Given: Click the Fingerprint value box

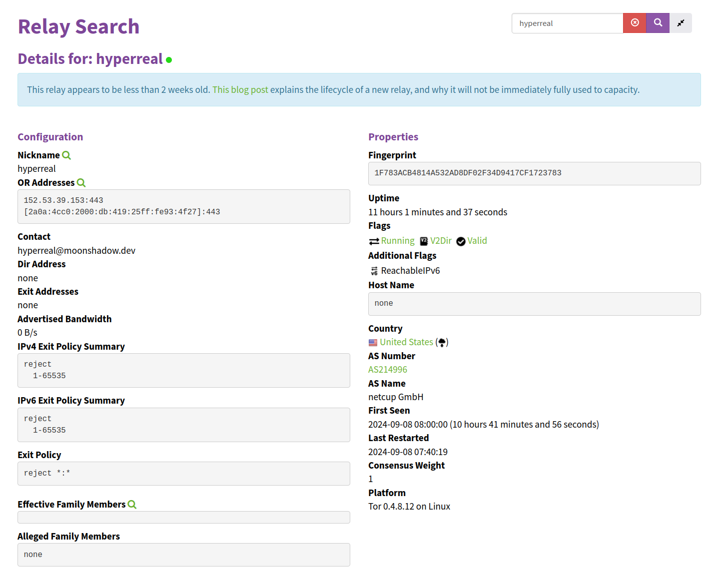Looking at the screenshot, I should tap(534, 173).
